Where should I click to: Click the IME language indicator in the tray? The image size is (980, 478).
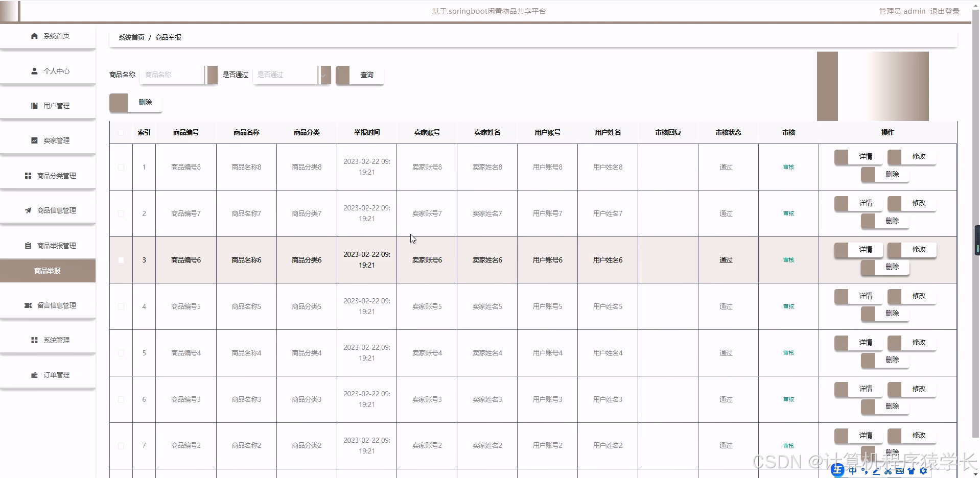click(852, 471)
